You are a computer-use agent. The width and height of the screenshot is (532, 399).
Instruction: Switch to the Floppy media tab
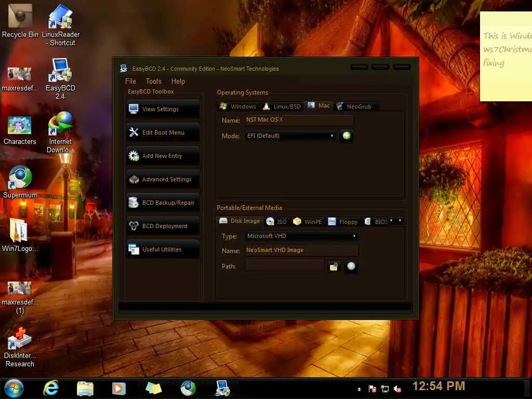(343, 221)
